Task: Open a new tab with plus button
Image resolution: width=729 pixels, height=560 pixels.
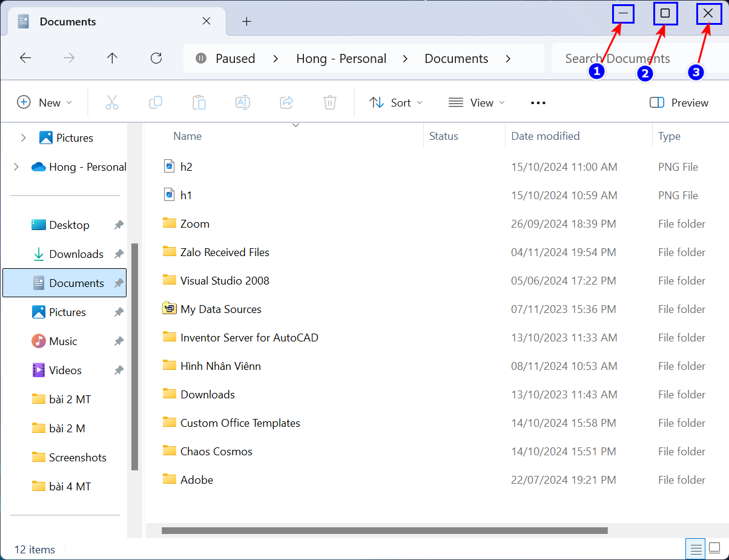Action: click(x=246, y=22)
